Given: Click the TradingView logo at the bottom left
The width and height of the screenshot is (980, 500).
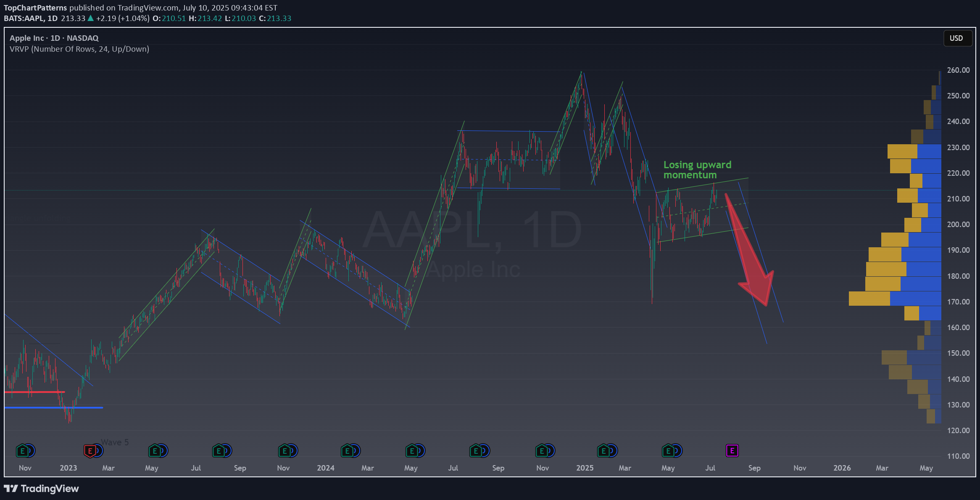Looking at the screenshot, I should 41,488.
